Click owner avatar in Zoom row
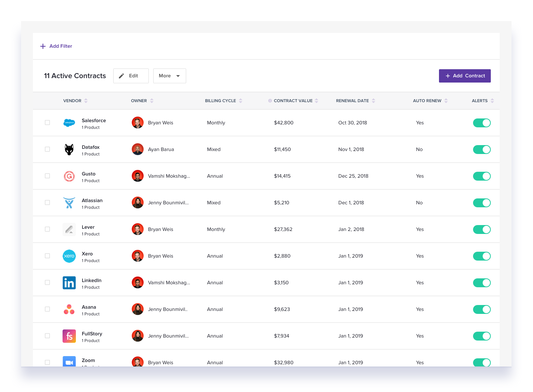The width and height of the screenshot is (533, 392). pos(138,362)
